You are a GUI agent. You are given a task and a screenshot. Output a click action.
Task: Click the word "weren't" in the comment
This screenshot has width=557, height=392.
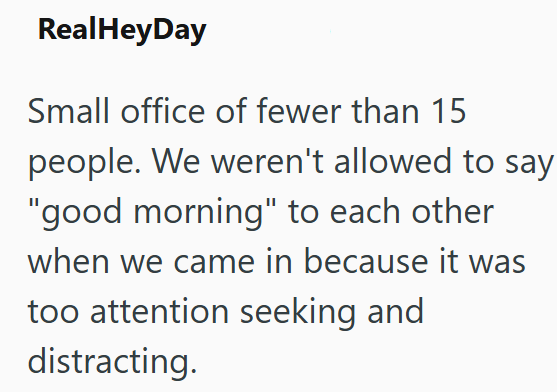[267, 161]
